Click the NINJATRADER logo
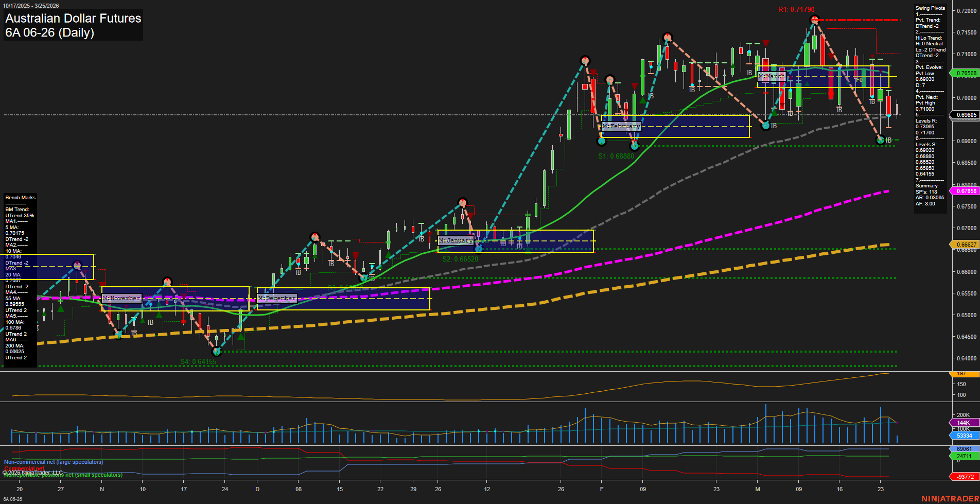 coord(949,498)
